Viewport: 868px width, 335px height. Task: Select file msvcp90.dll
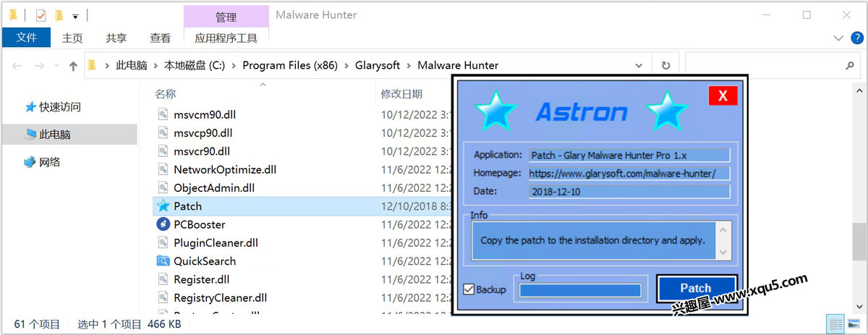(x=203, y=133)
